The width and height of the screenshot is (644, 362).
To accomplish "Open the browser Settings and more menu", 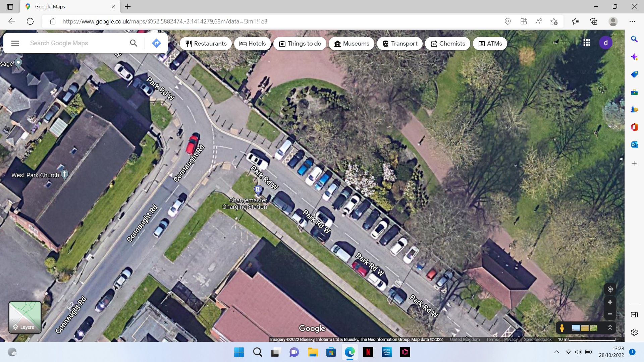I will point(632,21).
